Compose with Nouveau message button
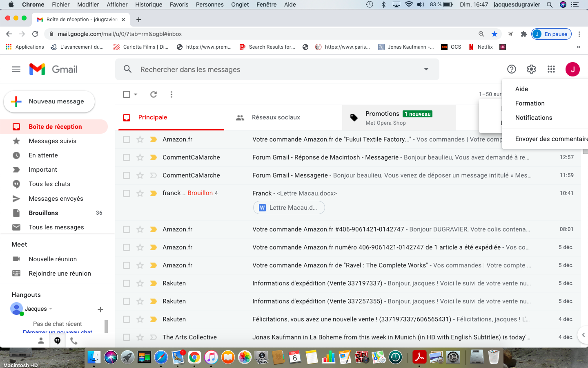 pos(49,101)
